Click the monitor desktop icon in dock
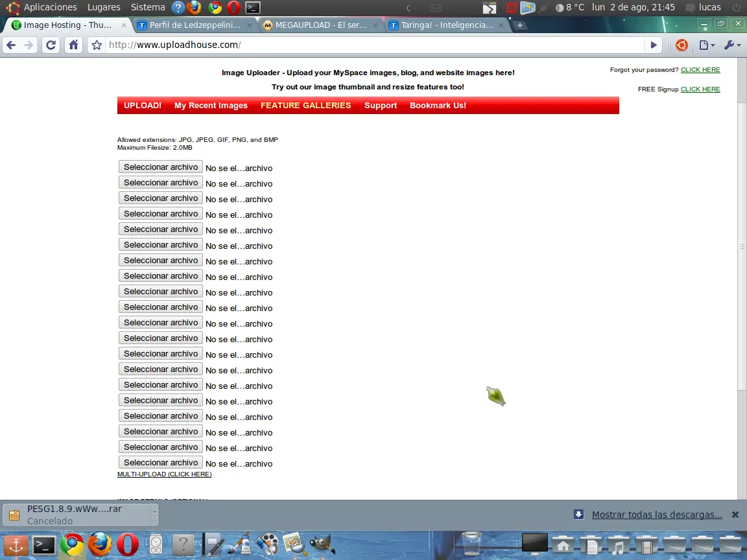Screen dimensions: 747x560 click(534, 543)
